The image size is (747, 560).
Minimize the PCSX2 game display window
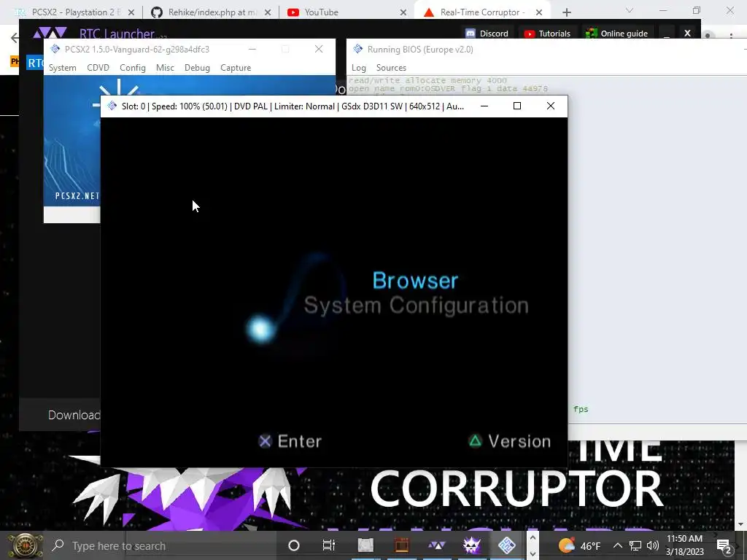484,106
